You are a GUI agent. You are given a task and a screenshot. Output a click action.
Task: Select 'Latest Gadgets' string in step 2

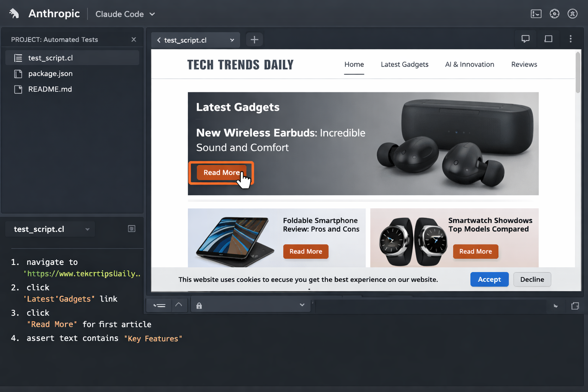click(59, 299)
